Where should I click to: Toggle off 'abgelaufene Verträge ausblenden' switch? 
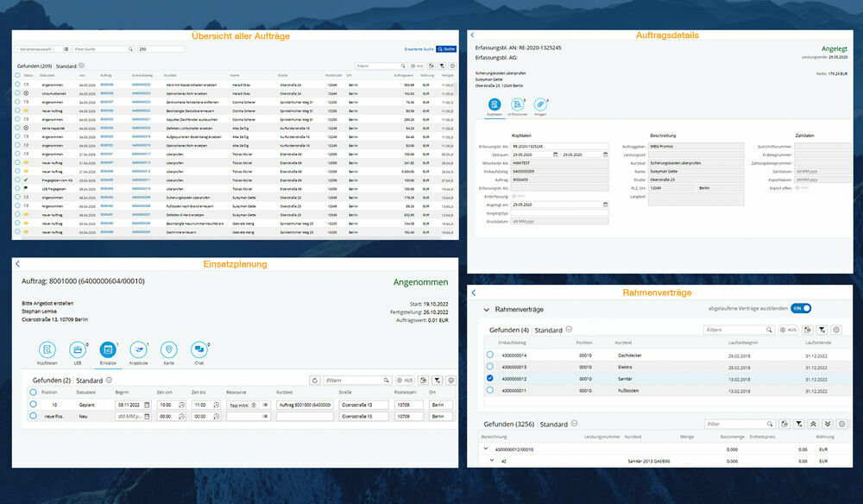(x=801, y=308)
